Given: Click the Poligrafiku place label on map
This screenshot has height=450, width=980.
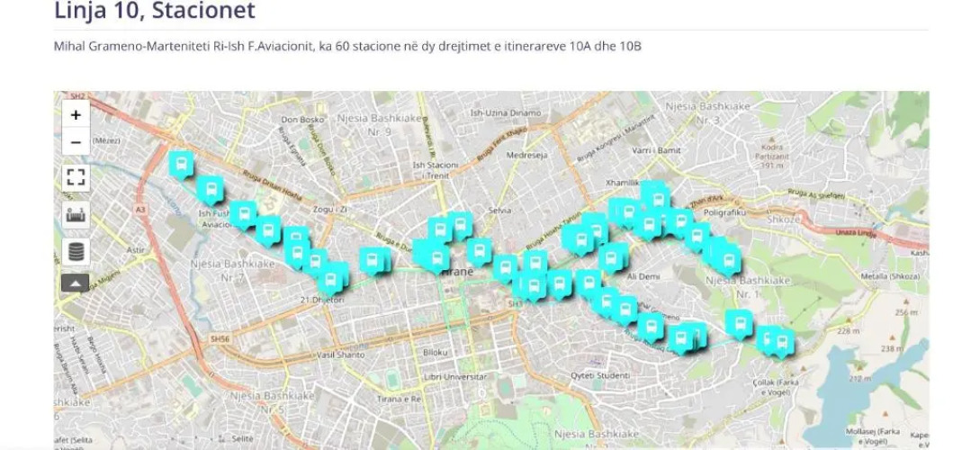Looking at the screenshot, I should pyautogui.click(x=728, y=211).
